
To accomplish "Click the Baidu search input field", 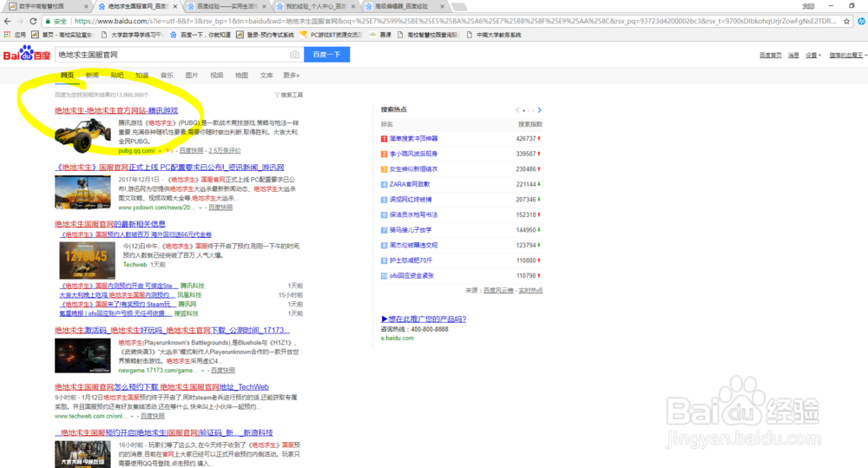I will pyautogui.click(x=179, y=55).
